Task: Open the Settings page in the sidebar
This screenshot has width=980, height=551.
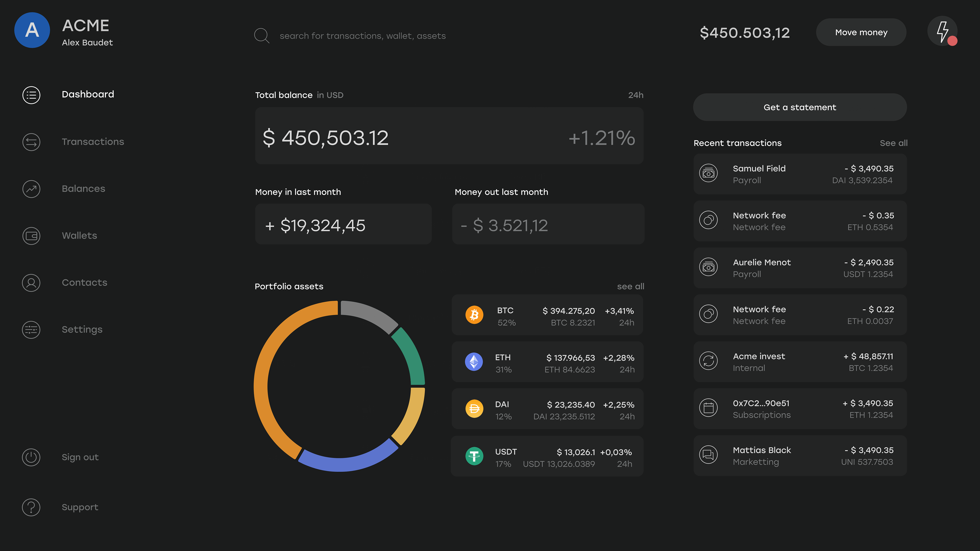Action: click(82, 330)
